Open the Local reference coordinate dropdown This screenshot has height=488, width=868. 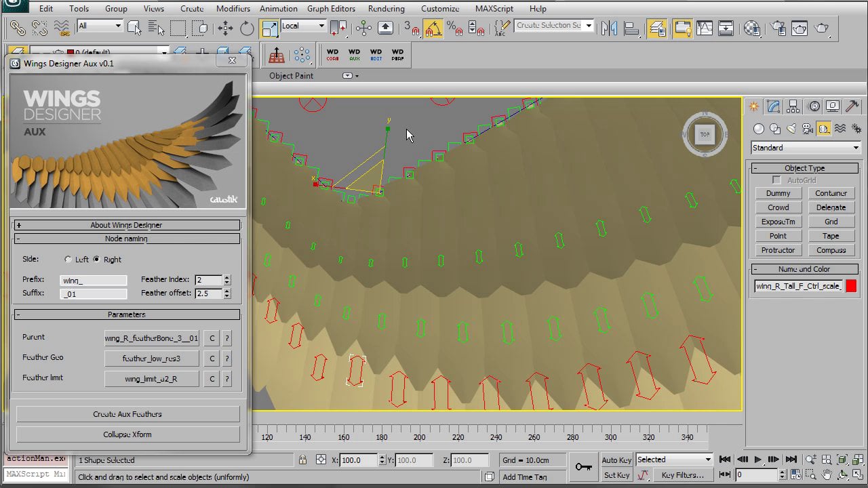(302, 26)
